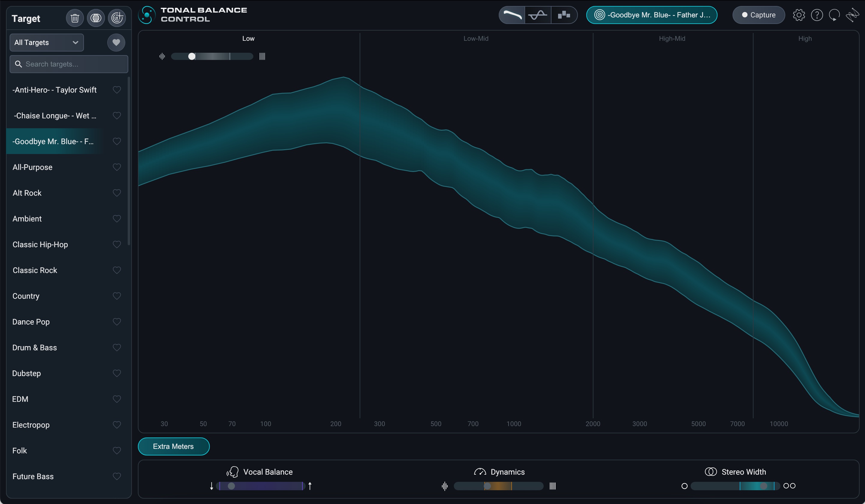
Task: Favorite the Alt Rock target
Action: (117, 193)
